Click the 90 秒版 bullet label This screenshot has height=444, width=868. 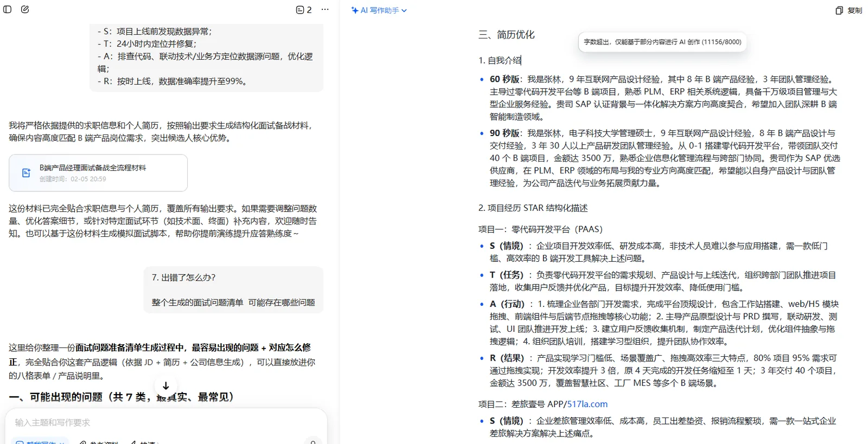[x=504, y=133]
